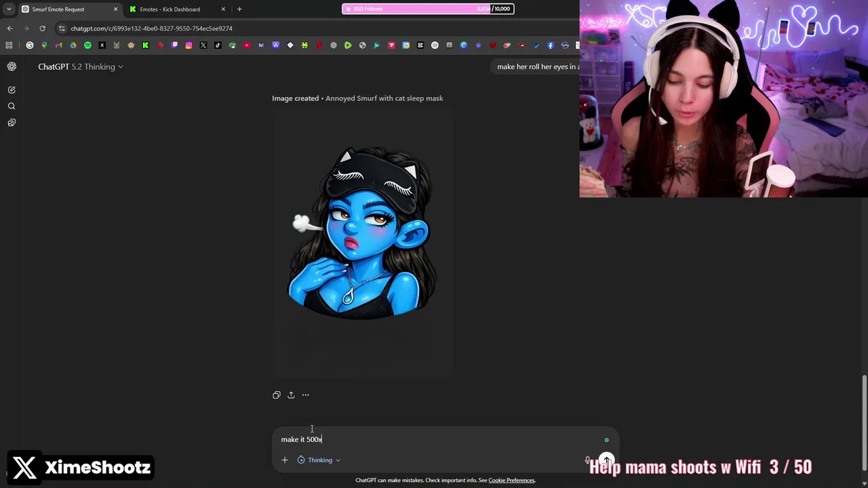Click the 'Image created' label
The width and height of the screenshot is (868, 488).
click(x=295, y=98)
